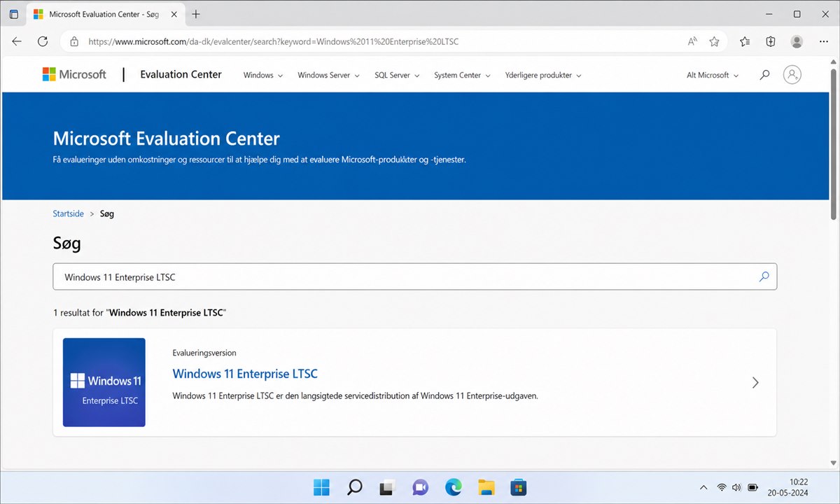Click the Microsoft account sign-in icon
840x504 pixels.
pyautogui.click(x=792, y=74)
